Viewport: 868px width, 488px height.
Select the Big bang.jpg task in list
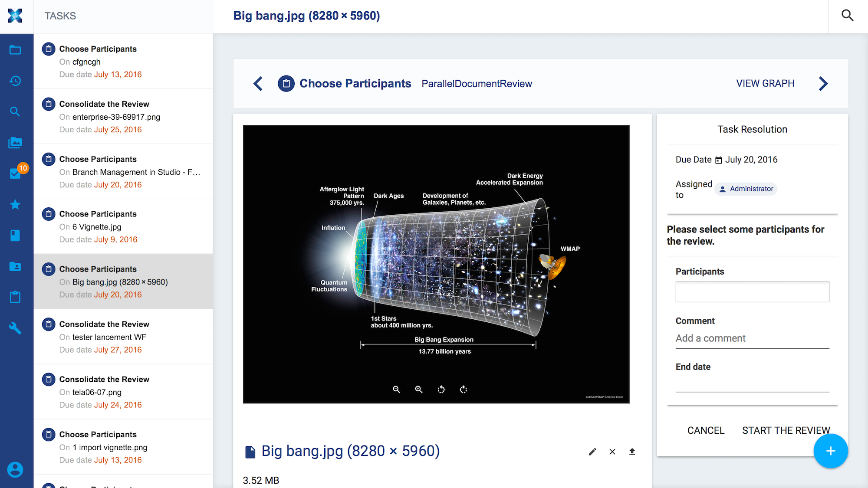(123, 282)
